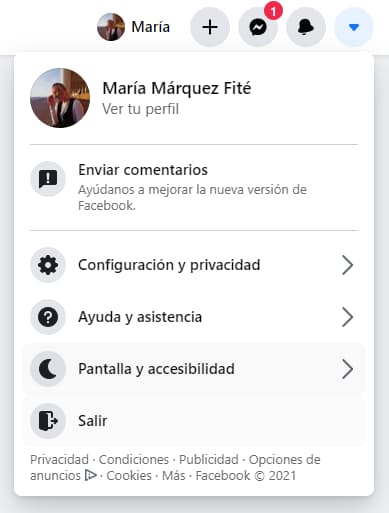The image size is (389, 513).
Task: Click the moon display icon
Action: point(48,369)
